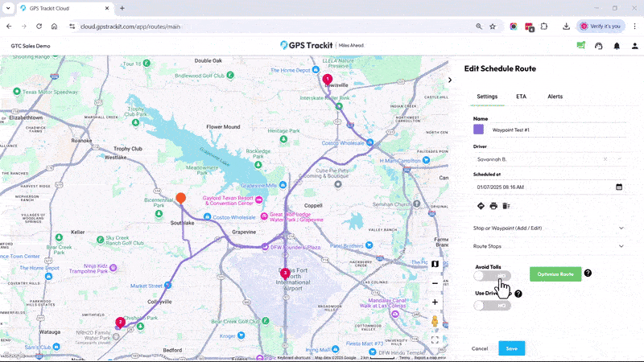The width and height of the screenshot is (644, 362).
Task: Select route stop marker 1 near Lewisville
Action: [328, 79]
